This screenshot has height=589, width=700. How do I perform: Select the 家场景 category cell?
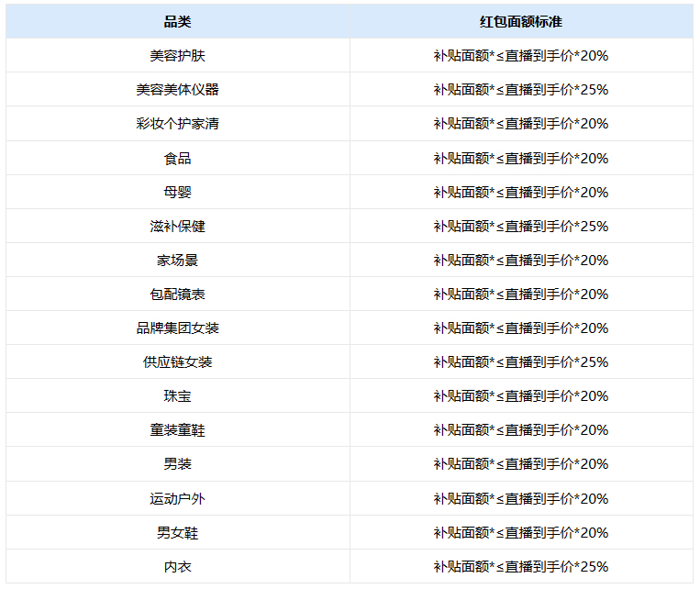pyautogui.click(x=177, y=261)
